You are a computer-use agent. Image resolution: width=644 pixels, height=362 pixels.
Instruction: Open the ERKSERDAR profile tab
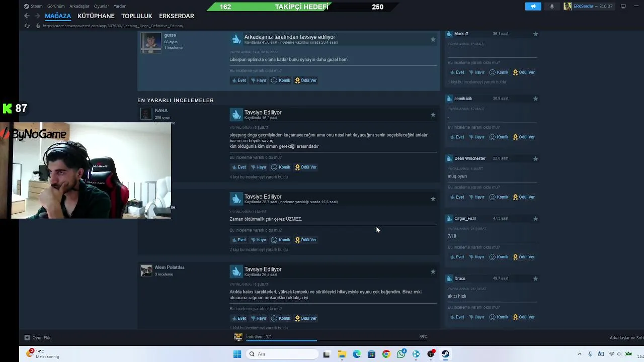tap(177, 16)
